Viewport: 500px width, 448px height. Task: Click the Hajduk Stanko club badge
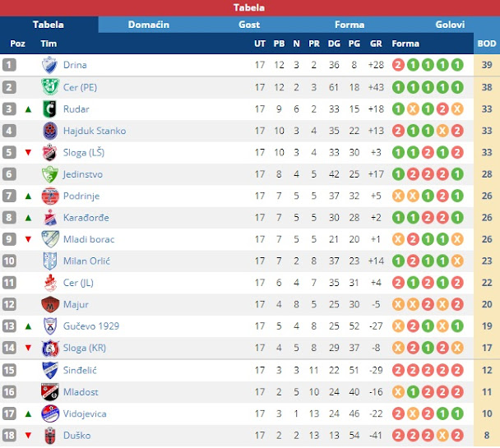pyautogui.click(x=50, y=131)
